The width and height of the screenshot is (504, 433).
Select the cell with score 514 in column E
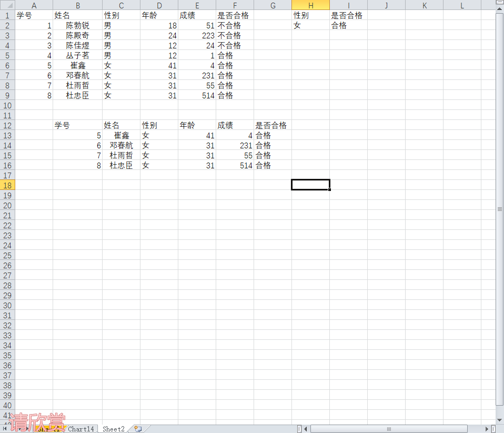click(x=197, y=95)
